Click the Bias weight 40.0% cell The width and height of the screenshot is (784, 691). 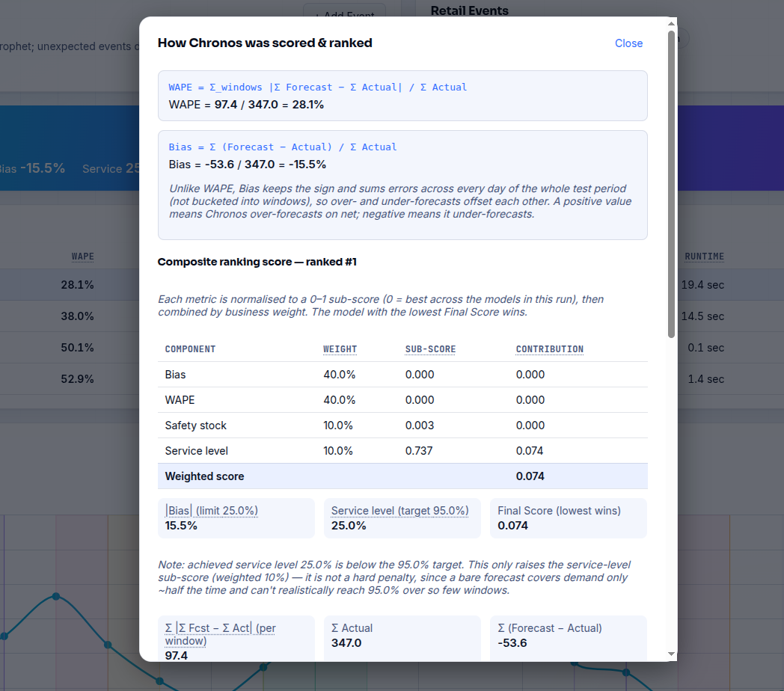coord(340,375)
